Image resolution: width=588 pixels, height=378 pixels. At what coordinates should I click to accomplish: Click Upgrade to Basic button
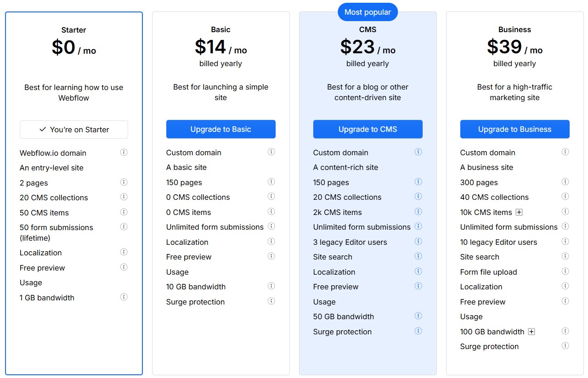pos(220,129)
